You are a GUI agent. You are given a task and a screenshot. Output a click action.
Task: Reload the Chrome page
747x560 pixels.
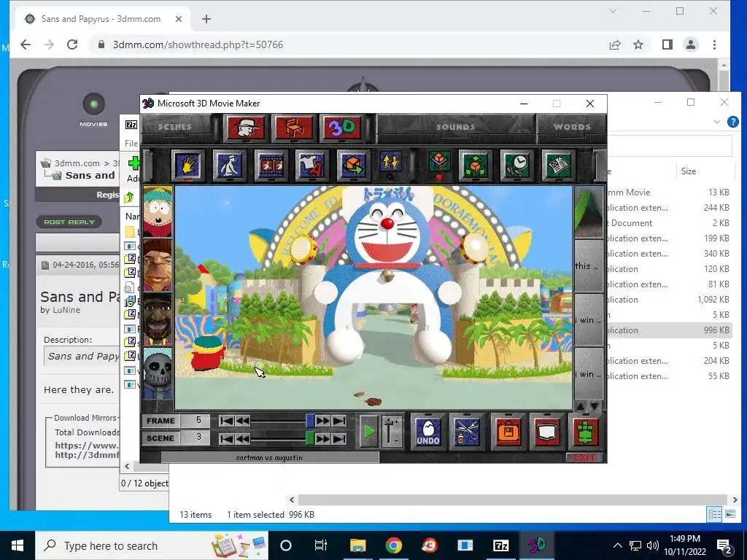72,44
